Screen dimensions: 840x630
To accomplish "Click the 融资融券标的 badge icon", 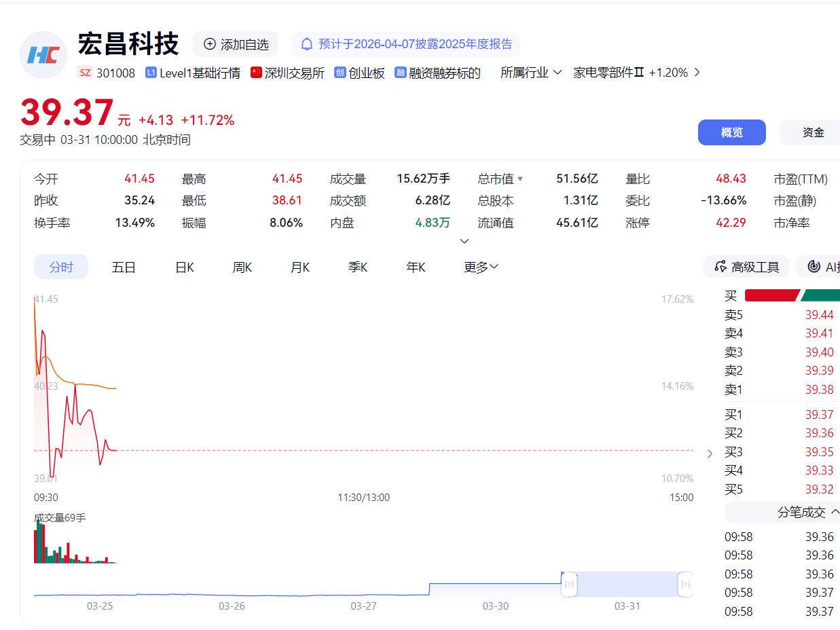I will (401, 73).
